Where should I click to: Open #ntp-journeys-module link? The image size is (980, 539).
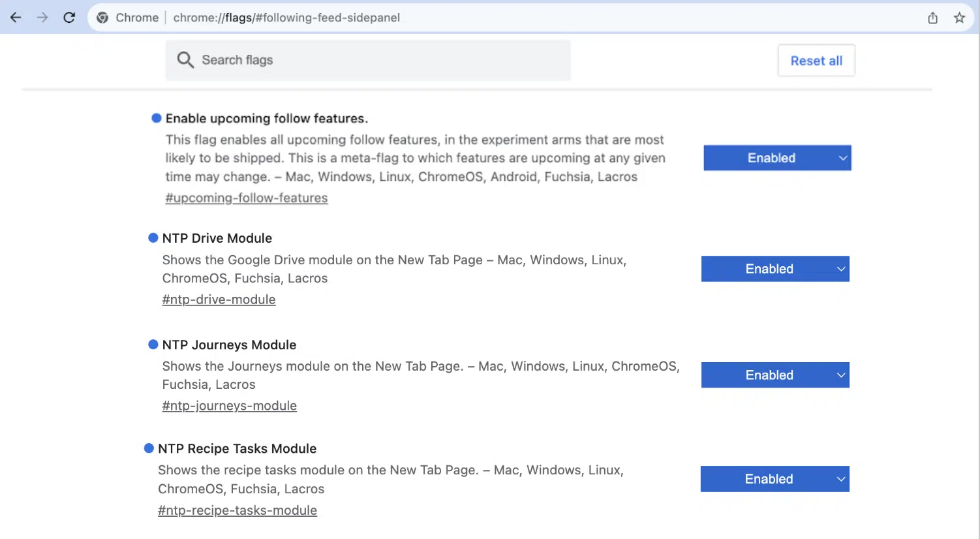229,406
